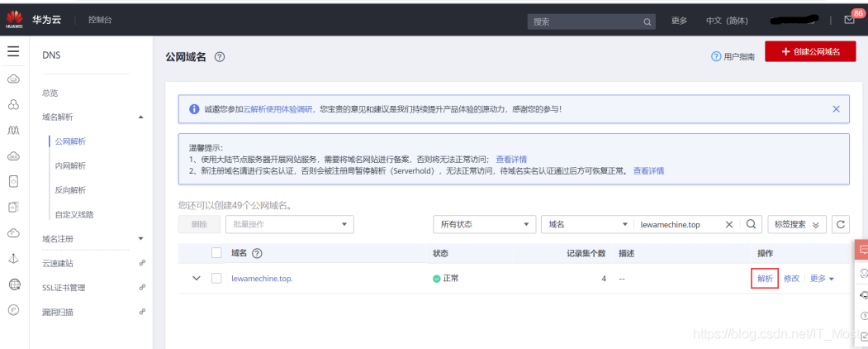Screen dimensions: 868x349
Task: Open the hamburger service list menu
Action: click(x=13, y=52)
